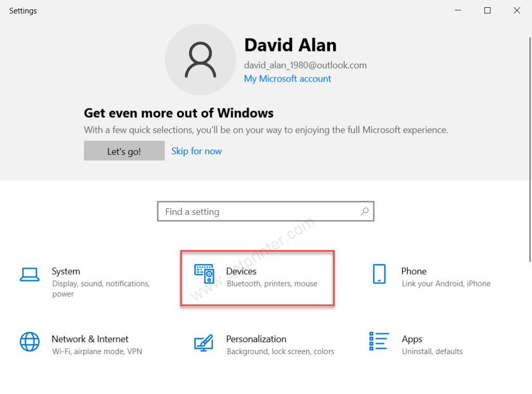This screenshot has width=532, height=394.
Task: Select the Network & Internet heading text
Action: [x=90, y=339]
